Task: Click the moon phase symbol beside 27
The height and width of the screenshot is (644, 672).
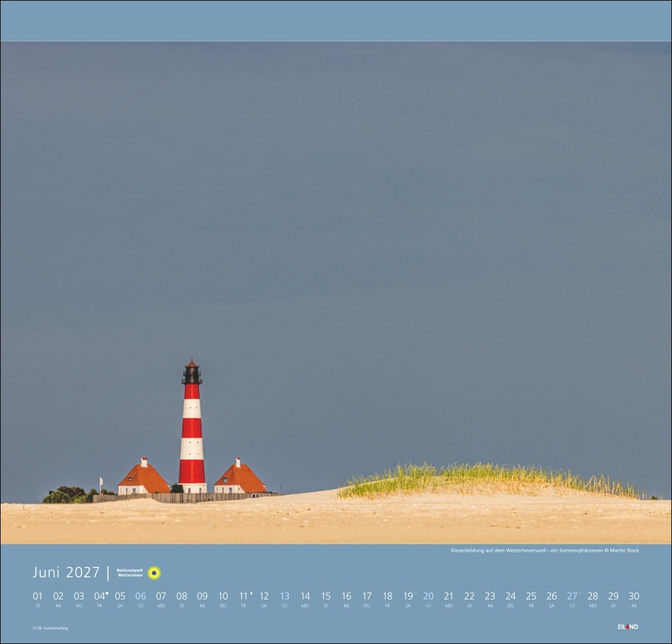Action: point(580,593)
